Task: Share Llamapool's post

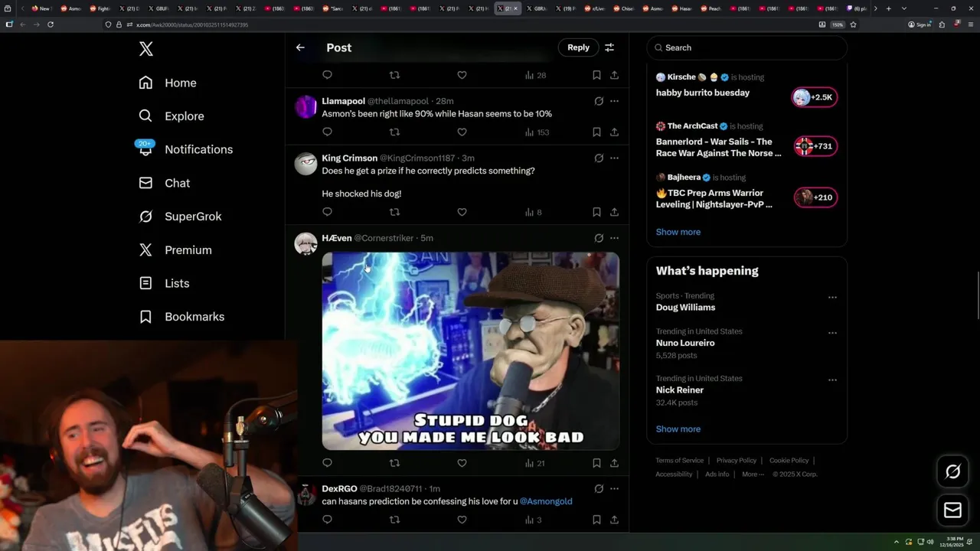Action: pos(614,132)
